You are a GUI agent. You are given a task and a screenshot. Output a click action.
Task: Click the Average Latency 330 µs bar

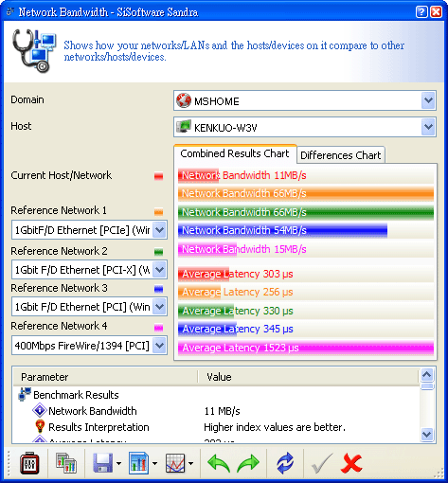pyautogui.click(x=206, y=311)
